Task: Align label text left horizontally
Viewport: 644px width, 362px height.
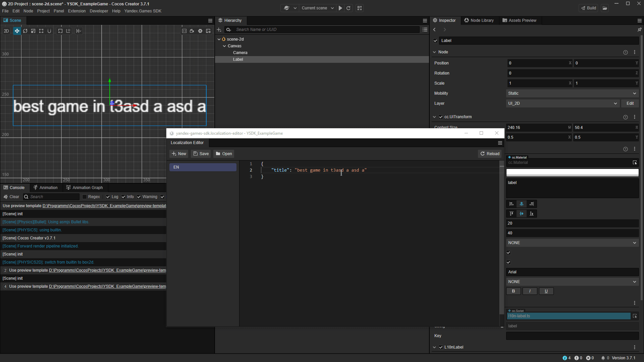Action: pos(512,204)
